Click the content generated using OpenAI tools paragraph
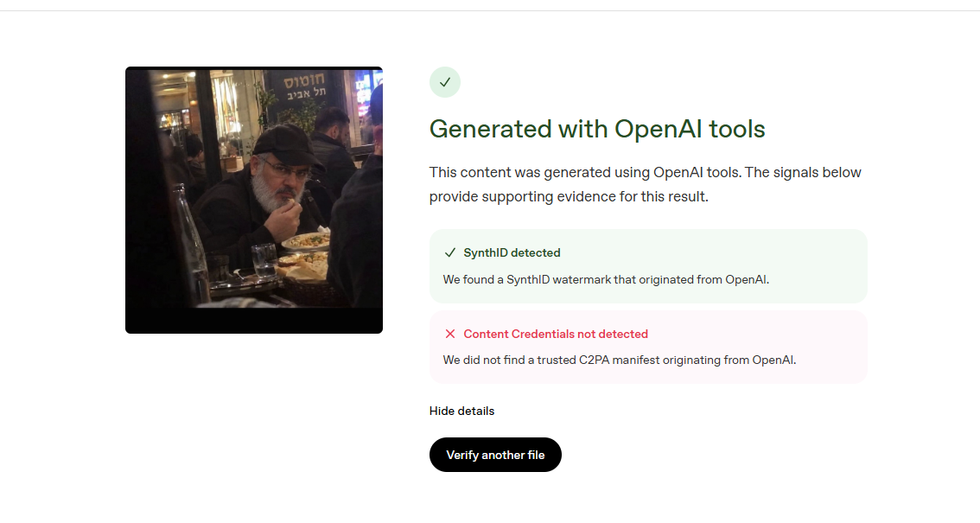 click(x=645, y=184)
